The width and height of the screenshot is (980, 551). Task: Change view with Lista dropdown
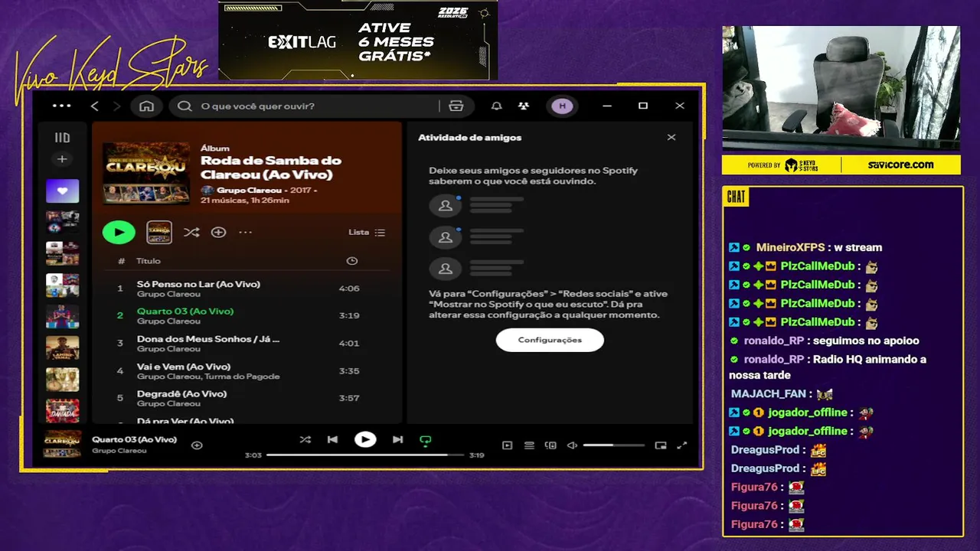click(367, 232)
